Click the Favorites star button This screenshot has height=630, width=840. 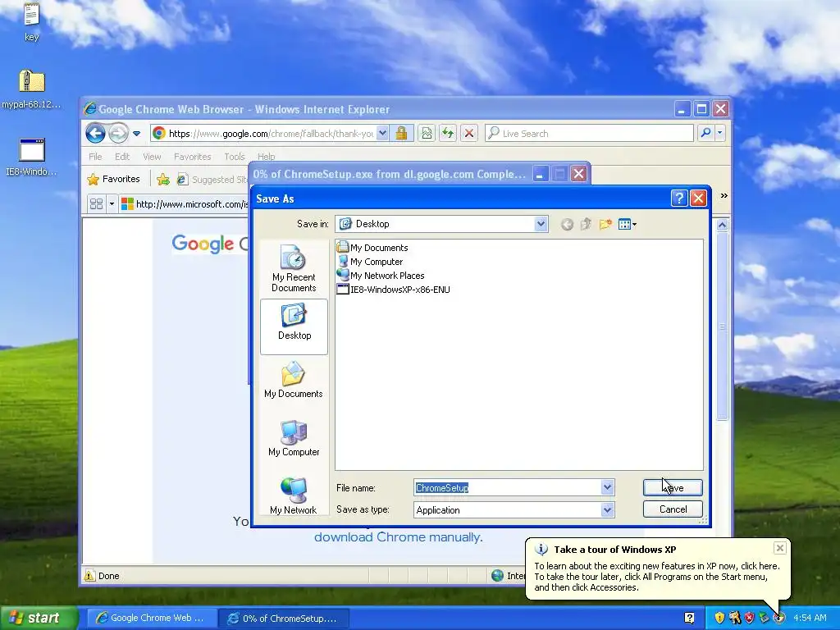click(x=113, y=179)
